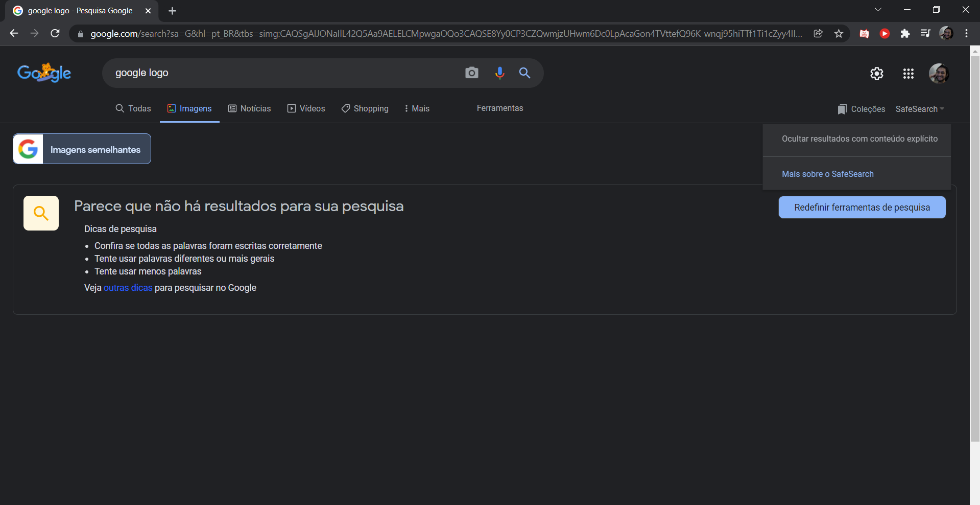Open the Vídeos tab
Viewport: 980px width, 505px height.
coord(306,108)
